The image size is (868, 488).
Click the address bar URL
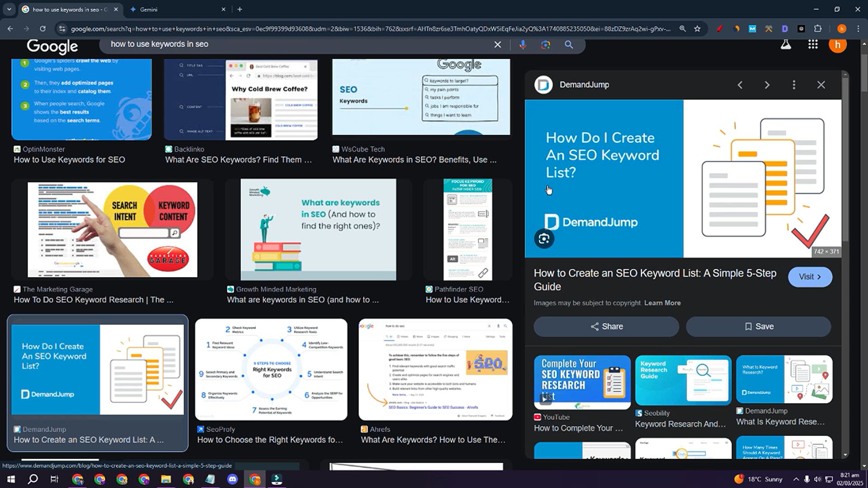coord(371,28)
